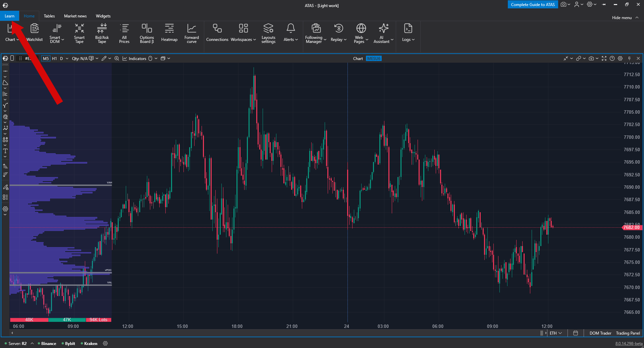This screenshot has width=644, height=348.
Task: Expand the Alerts menu
Action: (x=290, y=33)
